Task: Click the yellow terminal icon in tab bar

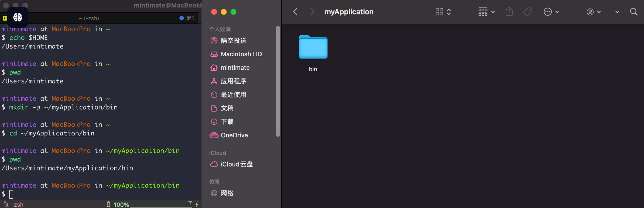Action: tap(5, 18)
